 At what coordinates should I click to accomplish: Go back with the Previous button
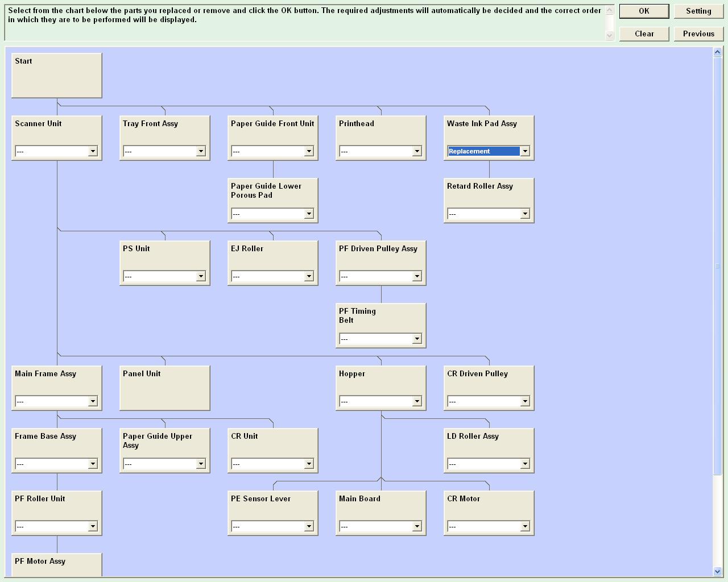698,34
